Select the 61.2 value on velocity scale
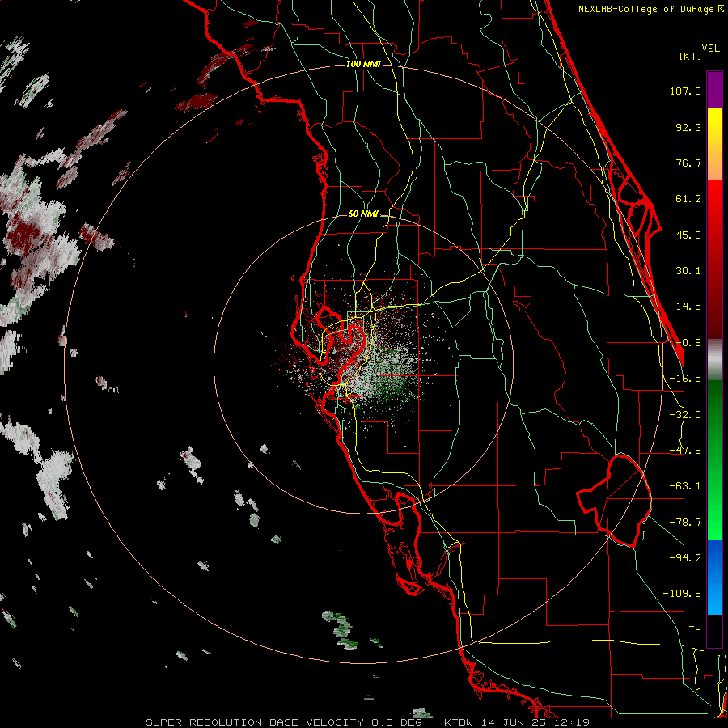Viewport: 728px width, 728px height. 688,199
